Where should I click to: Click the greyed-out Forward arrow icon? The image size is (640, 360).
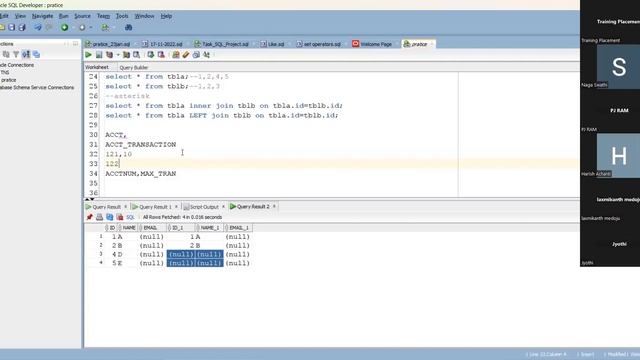49,27
